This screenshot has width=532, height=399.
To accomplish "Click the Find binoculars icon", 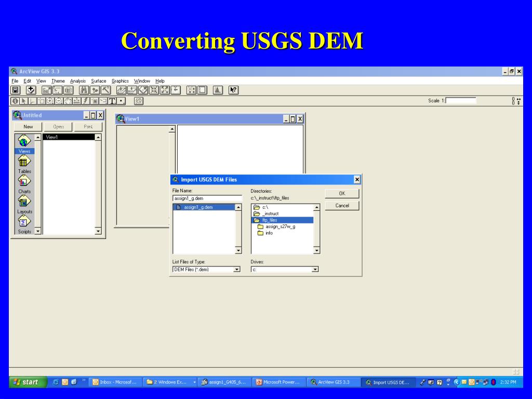I will click(84, 90).
